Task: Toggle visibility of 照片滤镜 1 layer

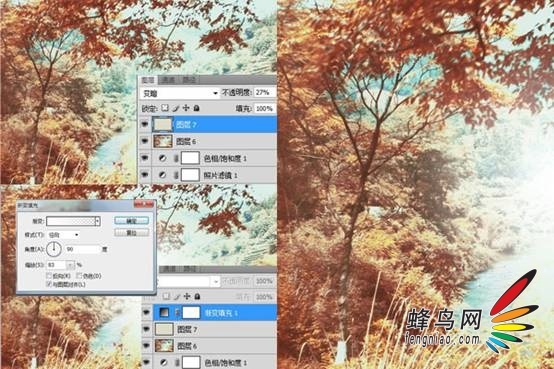Action: (145, 175)
